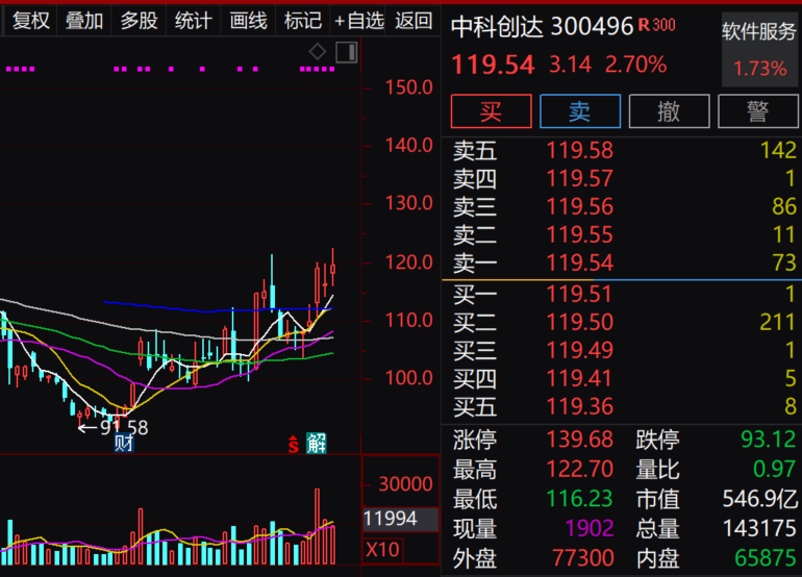Toggle the side panel layout icon

click(346, 52)
